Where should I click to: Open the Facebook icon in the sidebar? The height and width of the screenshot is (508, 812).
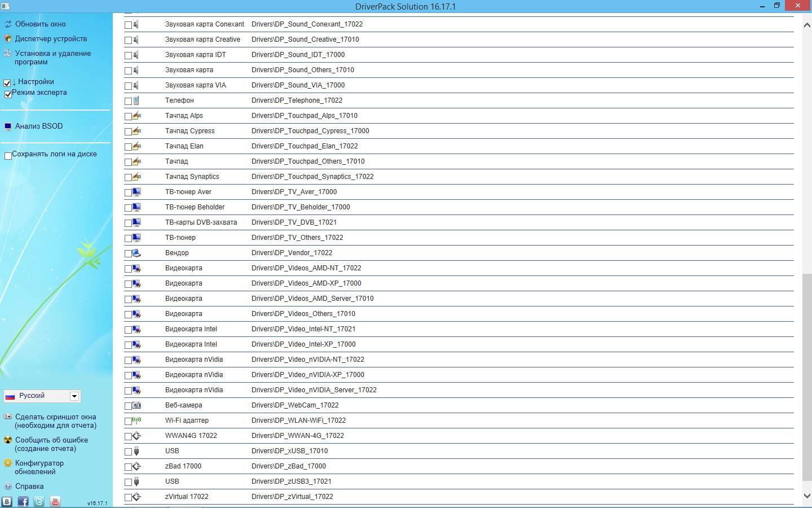23,501
